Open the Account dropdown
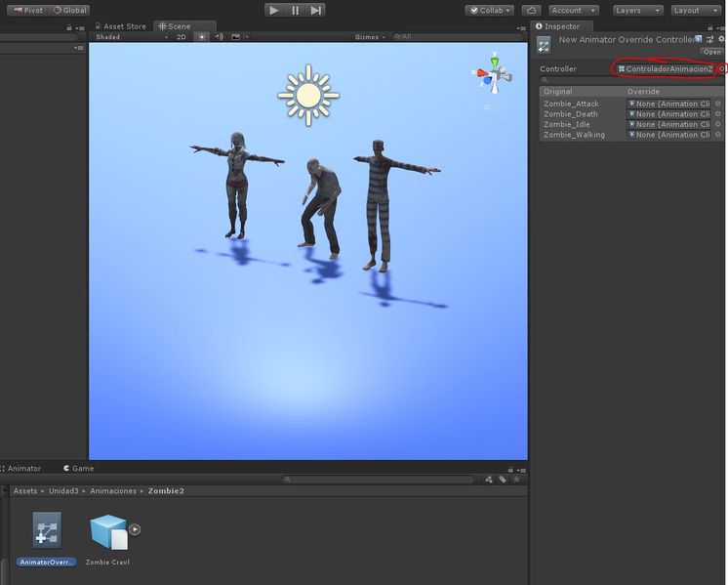This screenshot has width=728, height=585. (574, 10)
